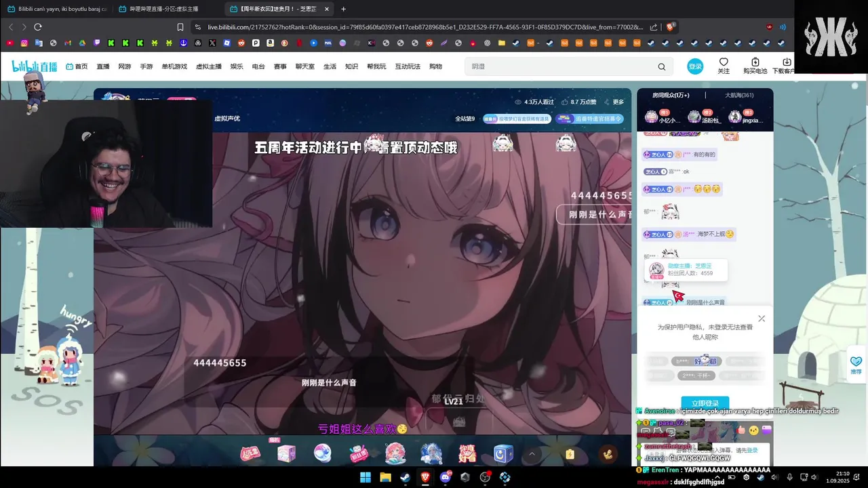
Task: Open 虚拟主播 category
Action: pos(209,66)
